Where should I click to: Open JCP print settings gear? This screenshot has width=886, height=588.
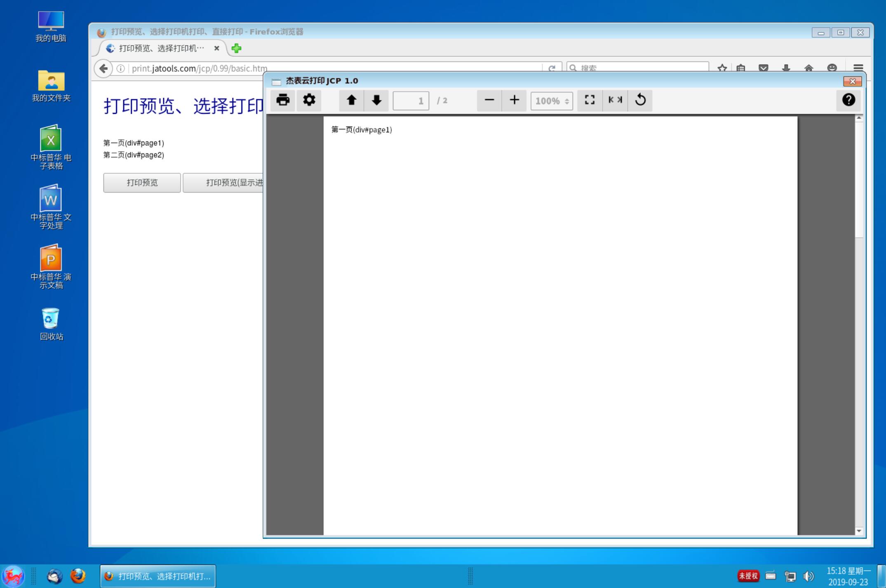click(309, 100)
